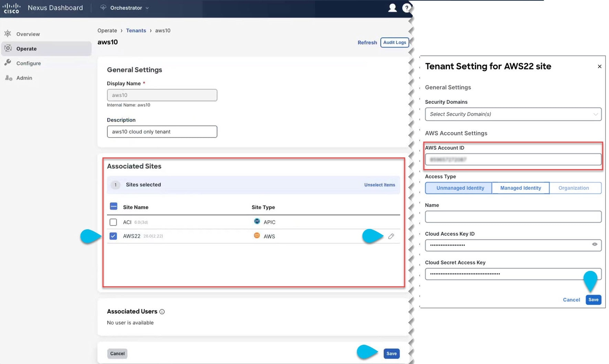This screenshot has height=364, width=609.
Task: Click the Cisco logo in header
Action: point(11,8)
